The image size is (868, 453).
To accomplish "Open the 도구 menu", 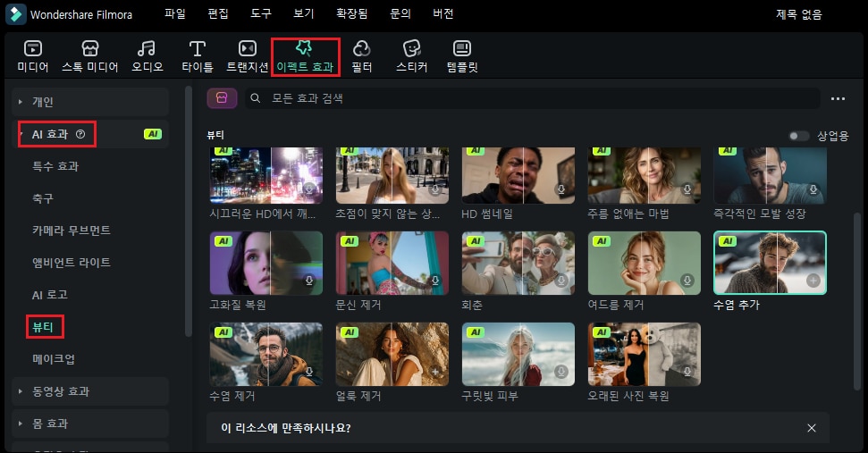I will (x=261, y=13).
